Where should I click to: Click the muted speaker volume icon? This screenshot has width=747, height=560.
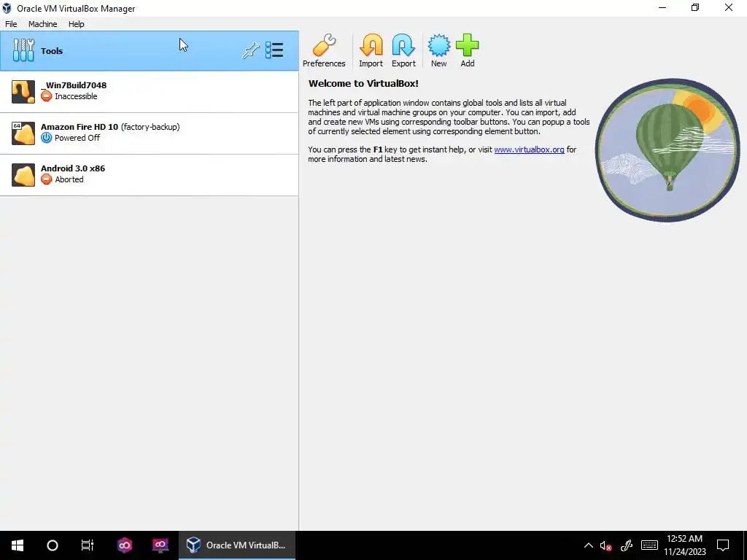point(605,545)
